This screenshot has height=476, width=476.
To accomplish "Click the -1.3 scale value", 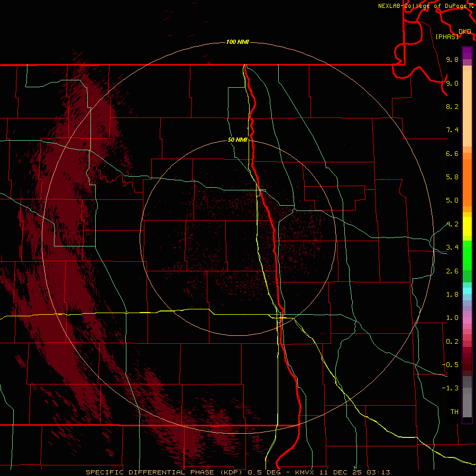I will tap(450, 388).
